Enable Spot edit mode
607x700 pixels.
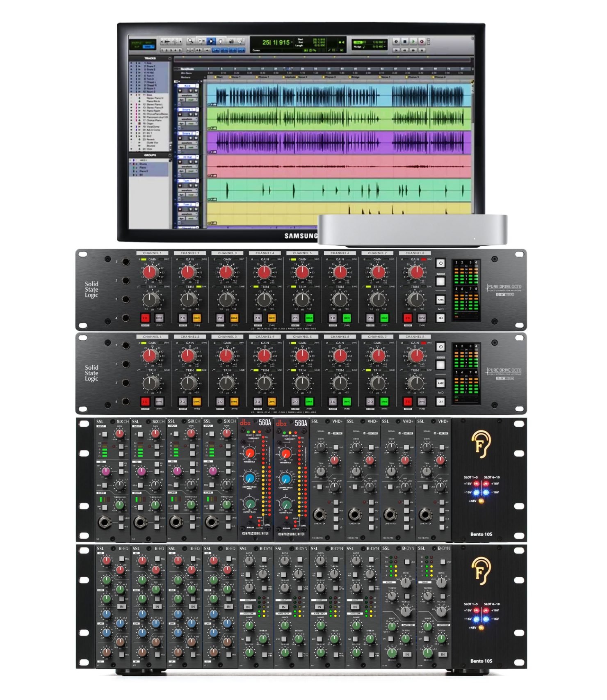click(148, 43)
